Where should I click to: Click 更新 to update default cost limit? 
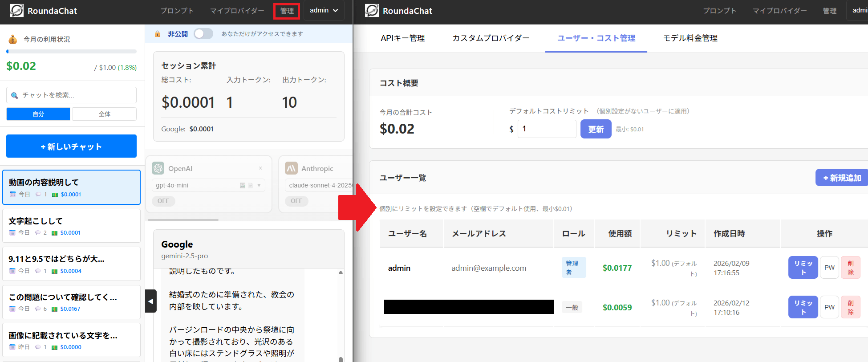596,129
